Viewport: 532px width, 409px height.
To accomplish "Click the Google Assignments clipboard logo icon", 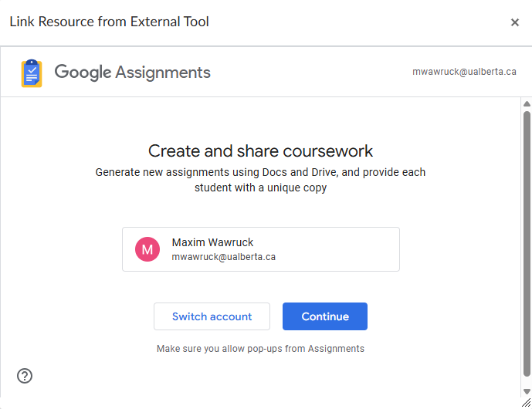I will point(32,73).
